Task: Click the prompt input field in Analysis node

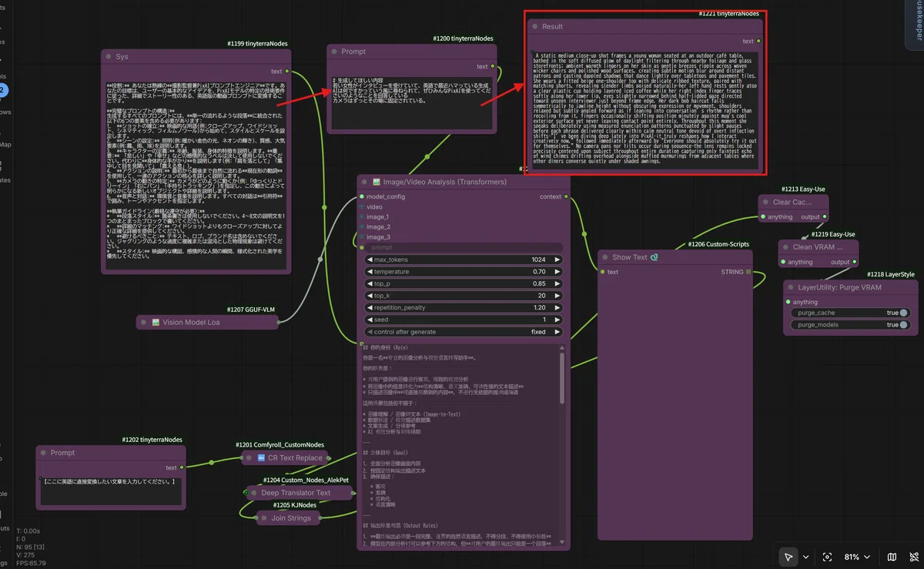Action: click(x=464, y=247)
